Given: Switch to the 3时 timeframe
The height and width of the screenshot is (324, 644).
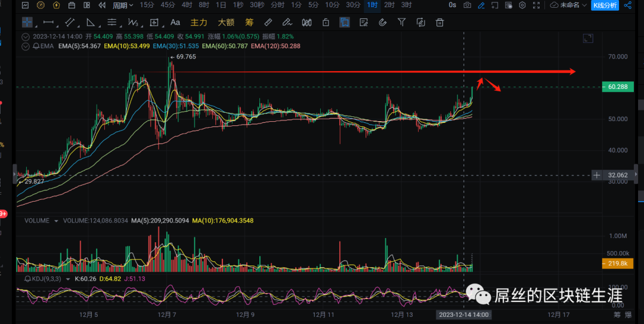Looking at the screenshot, I should pyautogui.click(x=407, y=5).
